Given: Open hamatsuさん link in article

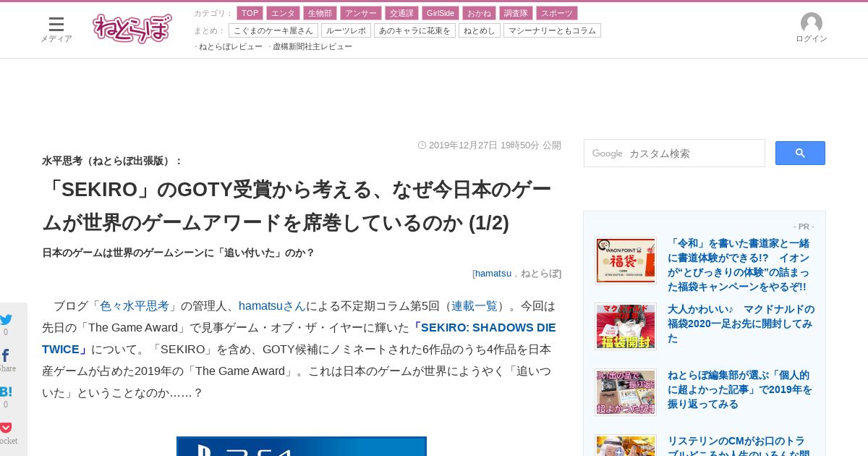Looking at the screenshot, I should pos(272,305).
